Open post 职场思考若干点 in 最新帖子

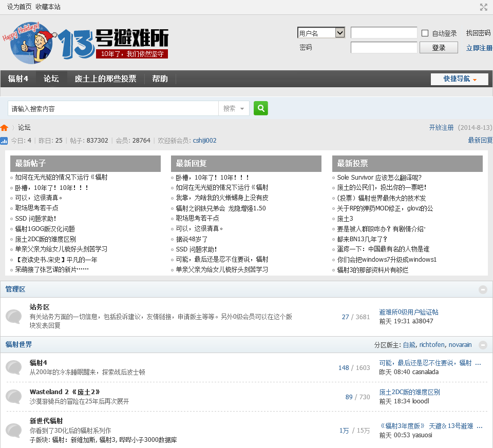(36, 208)
